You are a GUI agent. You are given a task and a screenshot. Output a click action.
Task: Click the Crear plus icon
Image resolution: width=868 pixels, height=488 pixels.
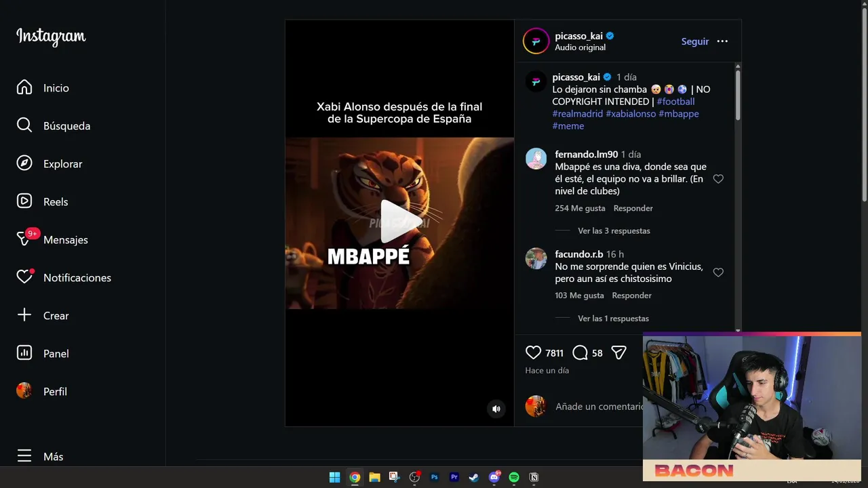pos(24,315)
